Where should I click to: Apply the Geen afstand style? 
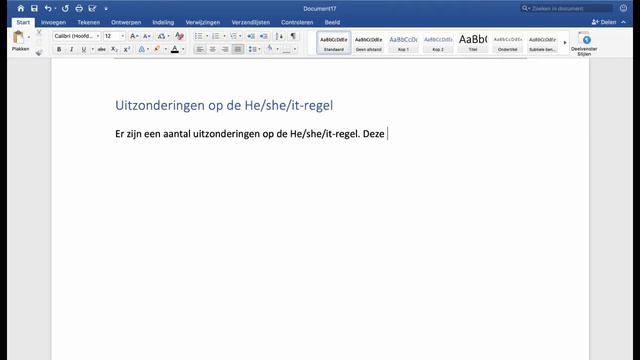tap(369, 43)
